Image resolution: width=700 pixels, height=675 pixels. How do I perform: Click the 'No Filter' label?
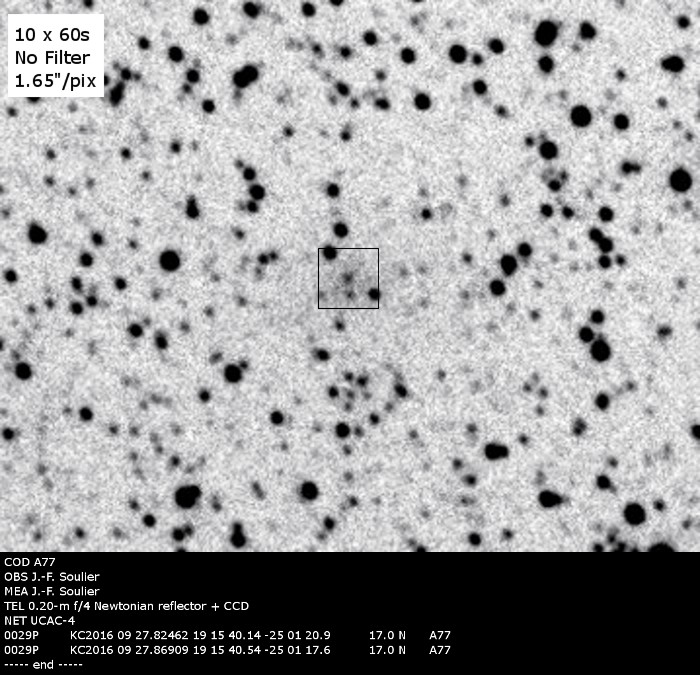(52, 58)
